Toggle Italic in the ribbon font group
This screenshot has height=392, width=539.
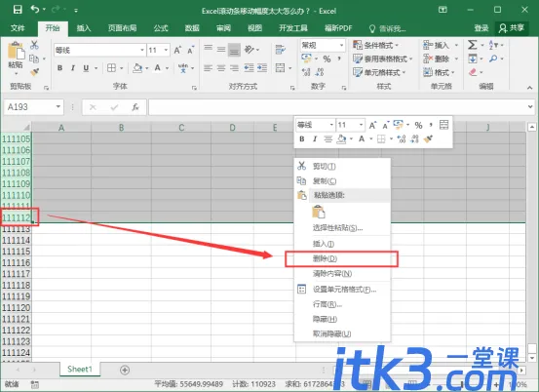coord(72,68)
